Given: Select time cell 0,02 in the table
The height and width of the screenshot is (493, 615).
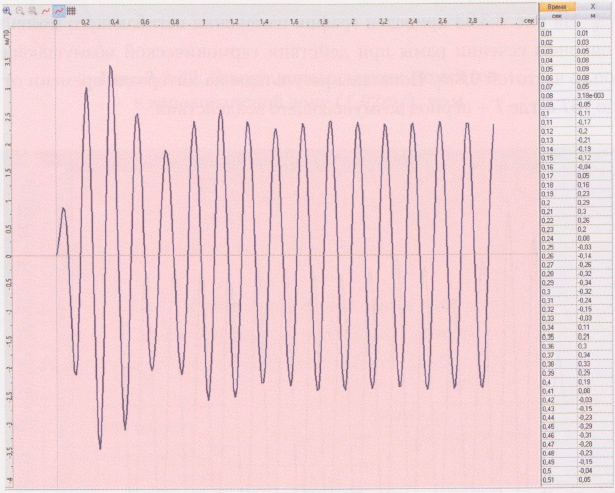Looking at the screenshot, I should 558,42.
